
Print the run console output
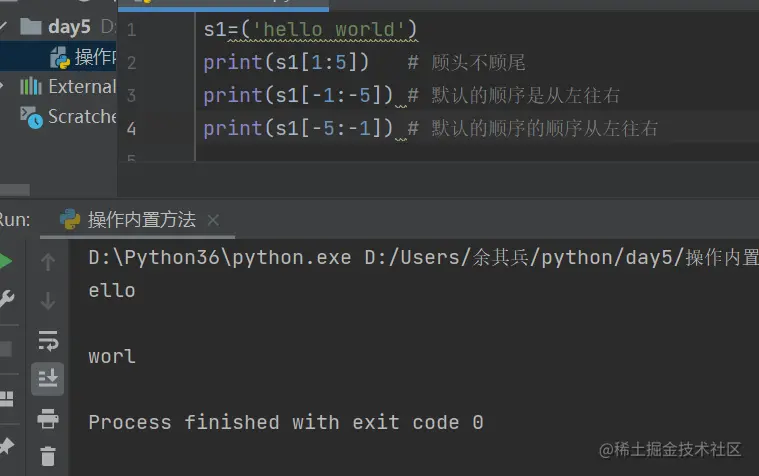pyautogui.click(x=48, y=418)
